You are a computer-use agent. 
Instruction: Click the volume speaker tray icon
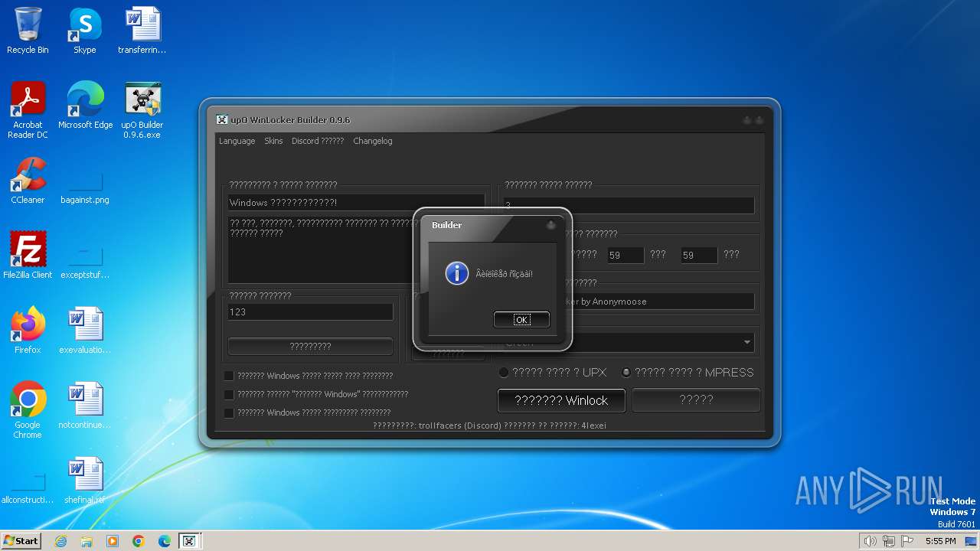(870, 541)
